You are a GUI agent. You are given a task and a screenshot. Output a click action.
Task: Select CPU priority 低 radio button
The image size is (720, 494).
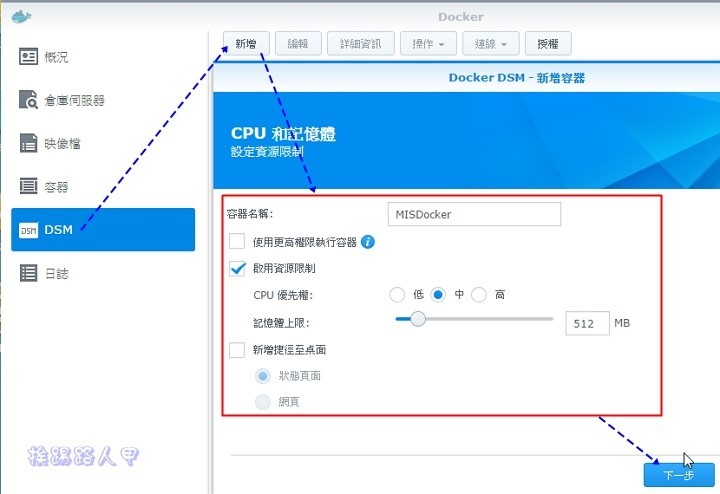coord(397,295)
